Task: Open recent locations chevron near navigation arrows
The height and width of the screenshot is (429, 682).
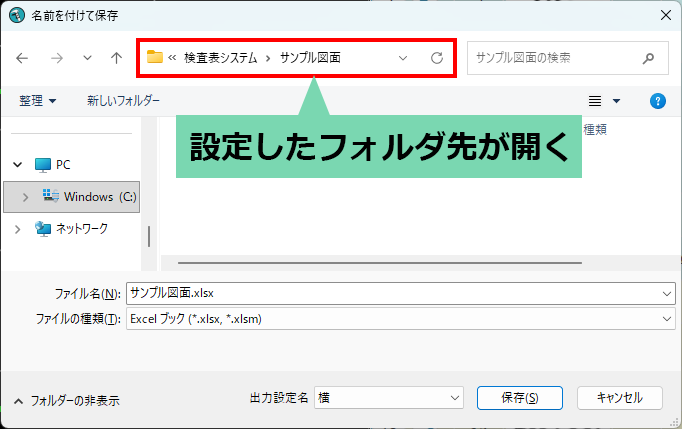Action: coord(87,58)
